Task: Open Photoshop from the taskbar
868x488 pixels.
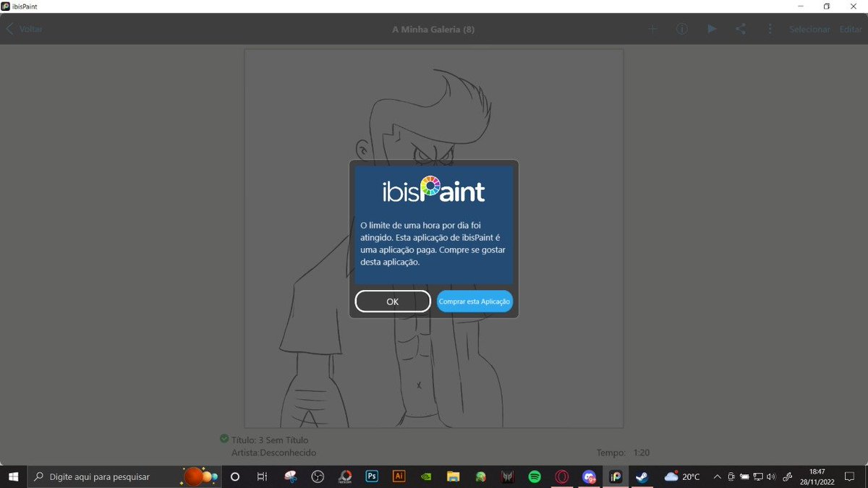Action: [x=372, y=476]
